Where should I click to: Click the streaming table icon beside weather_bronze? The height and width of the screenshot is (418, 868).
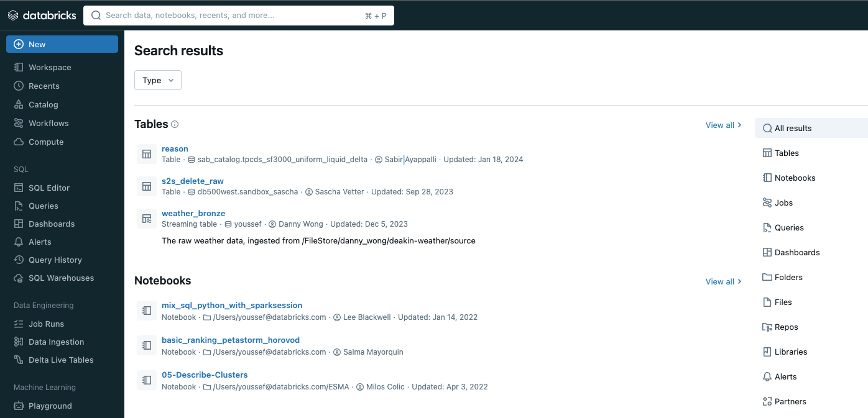coord(147,219)
